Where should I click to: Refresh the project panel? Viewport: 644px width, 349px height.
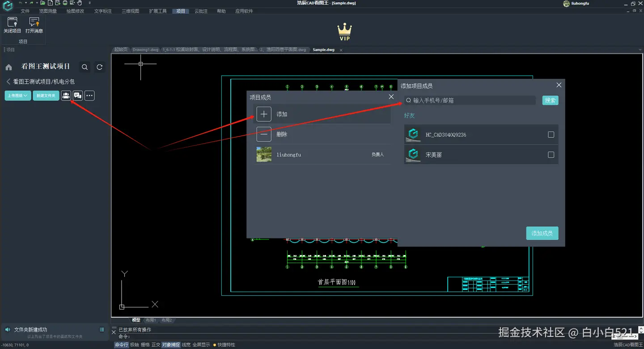[x=100, y=67]
